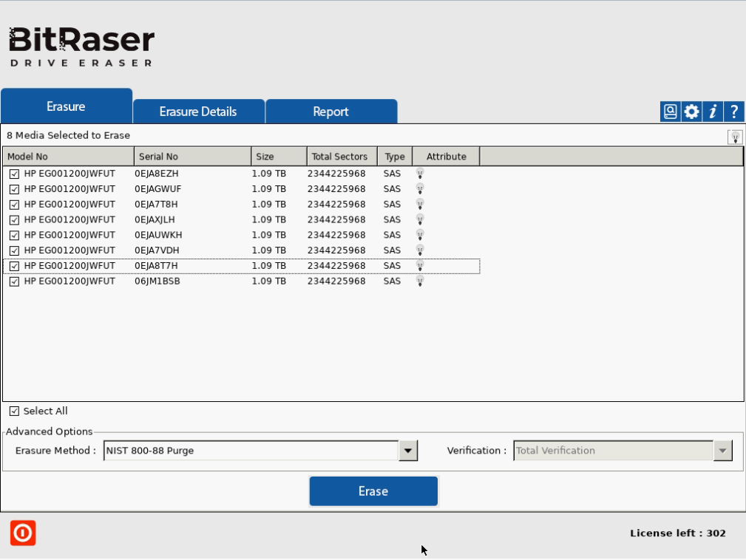
Task: Sort by the Total Sectors column header
Action: 342,157
